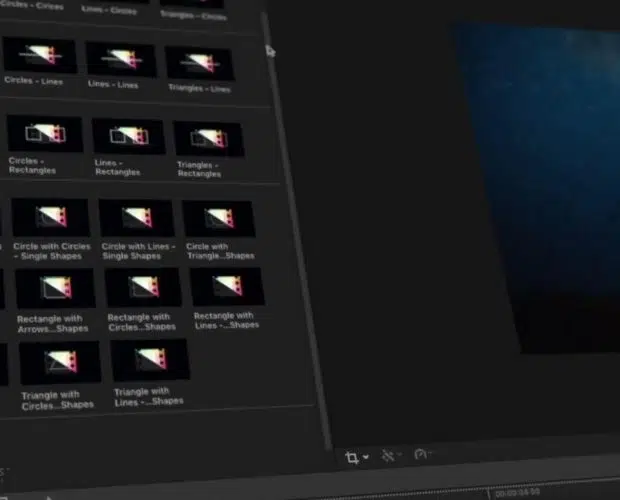Select the Triangle with Lines thumbnail
620x500 pixels.
tap(150, 360)
